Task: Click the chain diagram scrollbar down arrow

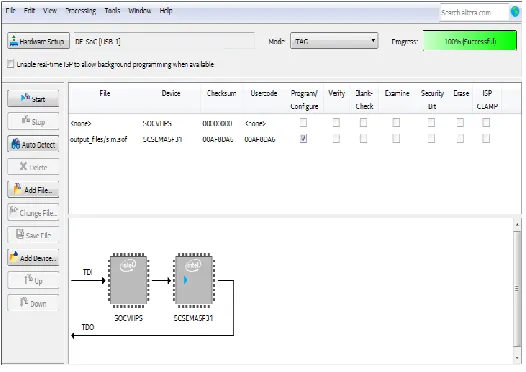Action: click(x=517, y=358)
